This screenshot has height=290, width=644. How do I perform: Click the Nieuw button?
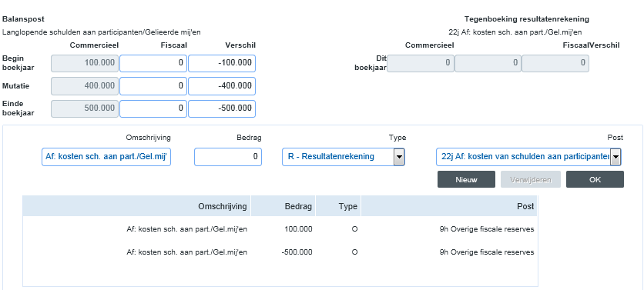pyautogui.click(x=466, y=180)
